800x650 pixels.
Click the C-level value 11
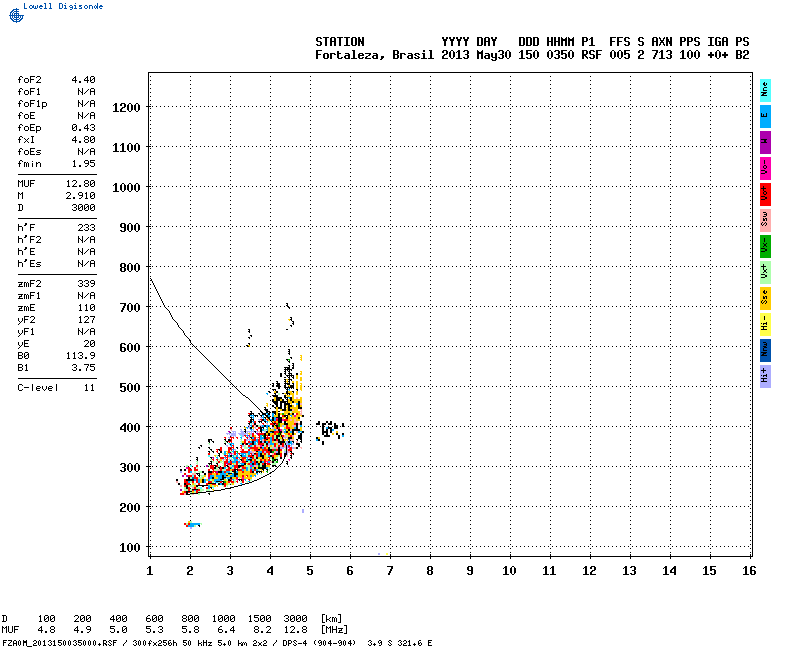tap(89, 388)
